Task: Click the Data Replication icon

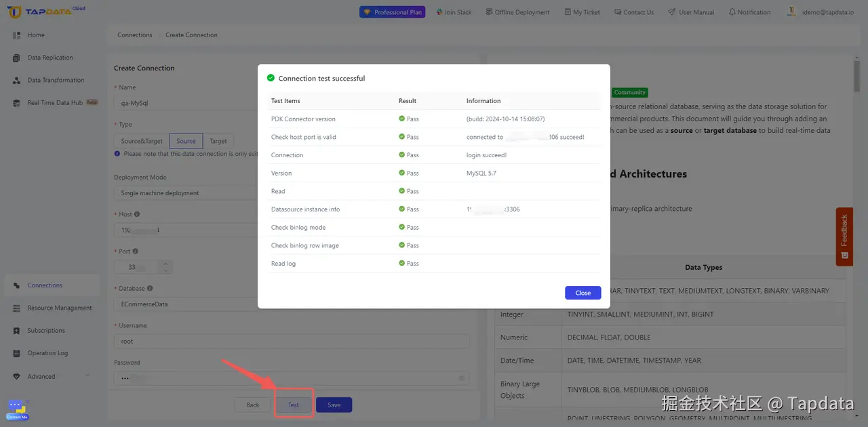Action: click(x=16, y=58)
